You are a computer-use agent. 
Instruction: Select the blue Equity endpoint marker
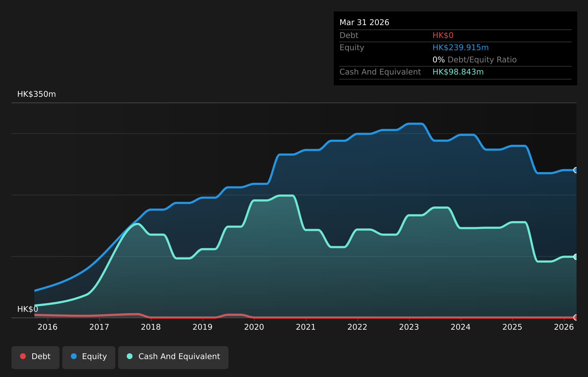pyautogui.click(x=576, y=170)
